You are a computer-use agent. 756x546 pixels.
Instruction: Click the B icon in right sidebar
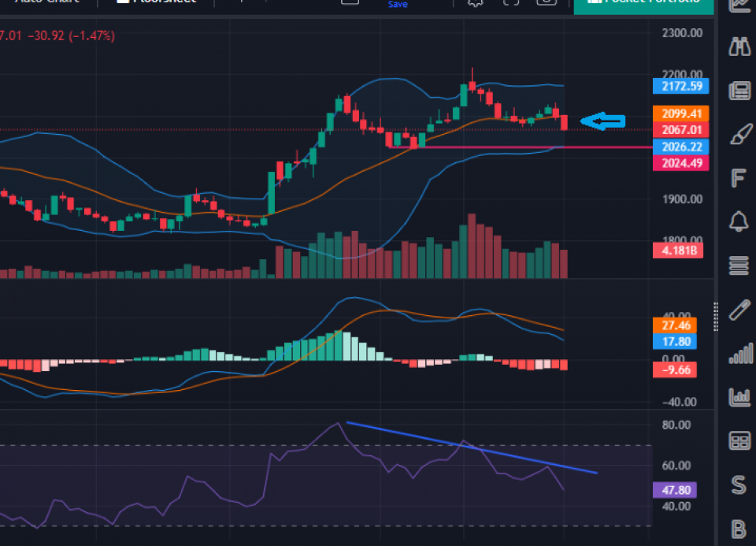[x=739, y=528]
